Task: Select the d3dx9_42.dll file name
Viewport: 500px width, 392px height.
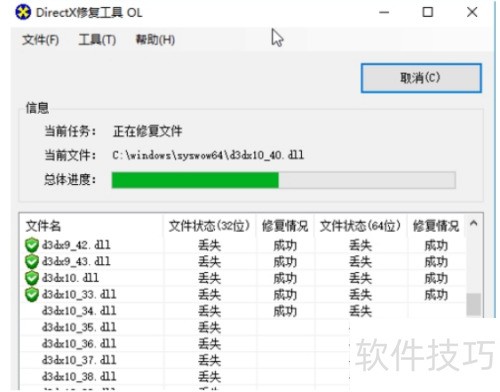Action: coord(76,245)
